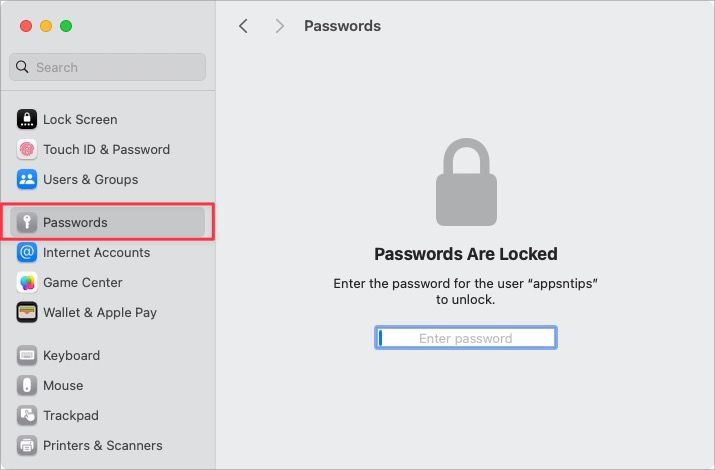This screenshot has width=715, height=470.
Task: Open the Printers & Scanners label
Action: [102, 446]
